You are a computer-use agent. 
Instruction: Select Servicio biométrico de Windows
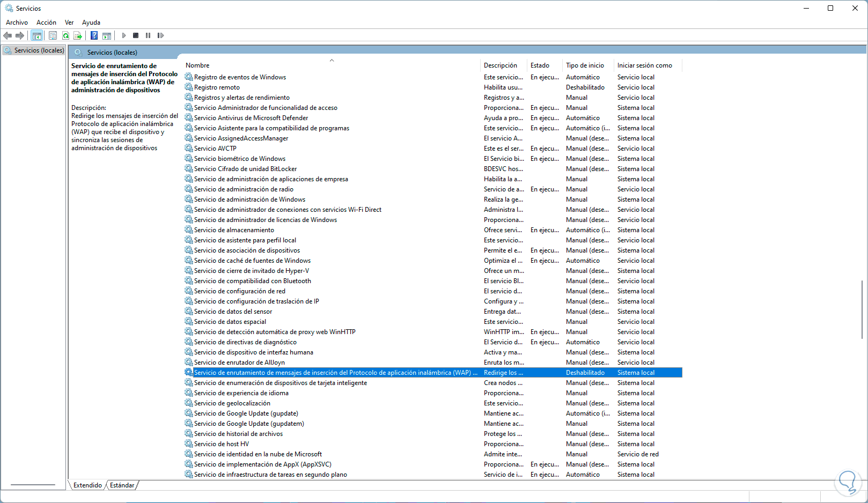(240, 159)
